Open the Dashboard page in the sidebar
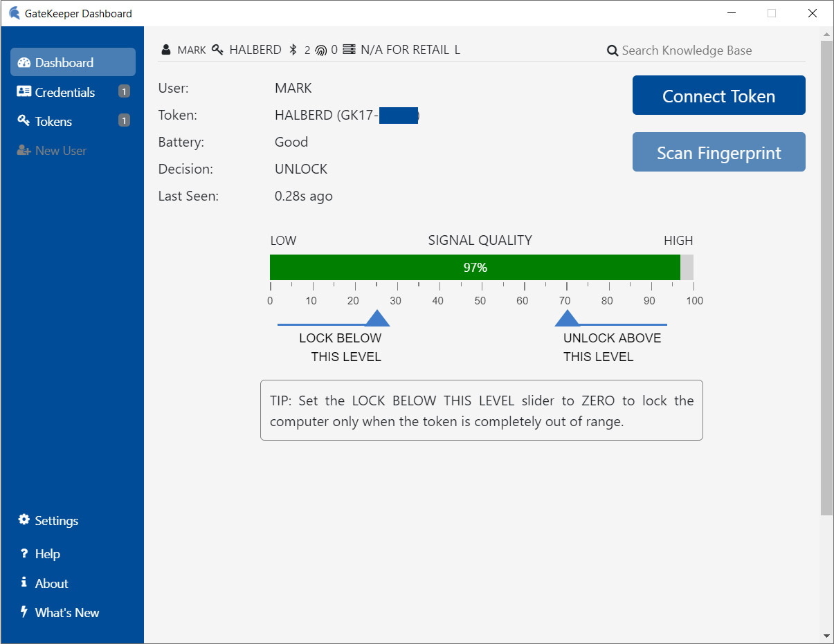834x644 pixels. (73, 62)
